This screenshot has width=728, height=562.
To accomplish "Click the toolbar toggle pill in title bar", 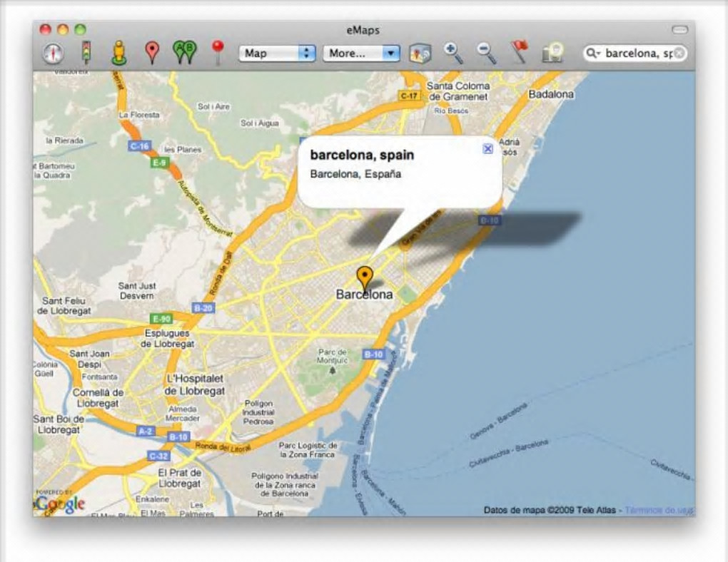I will pos(679,30).
